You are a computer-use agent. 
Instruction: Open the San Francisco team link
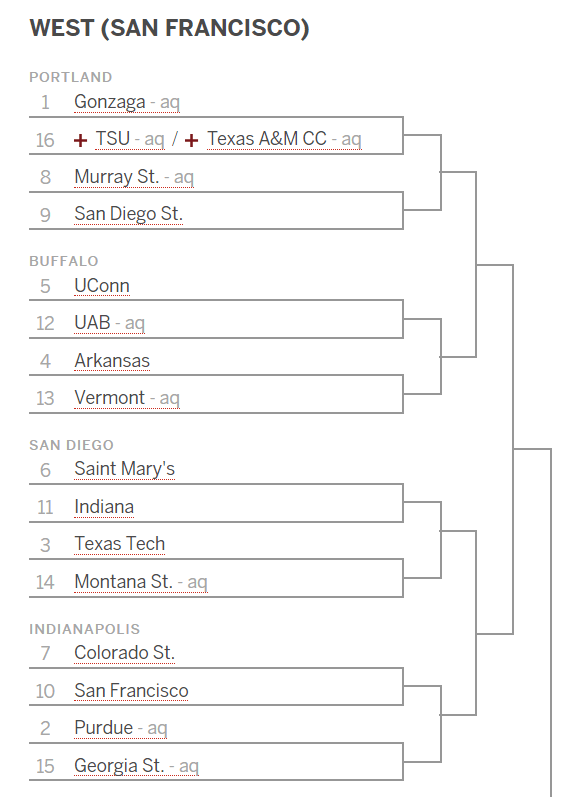click(x=131, y=691)
